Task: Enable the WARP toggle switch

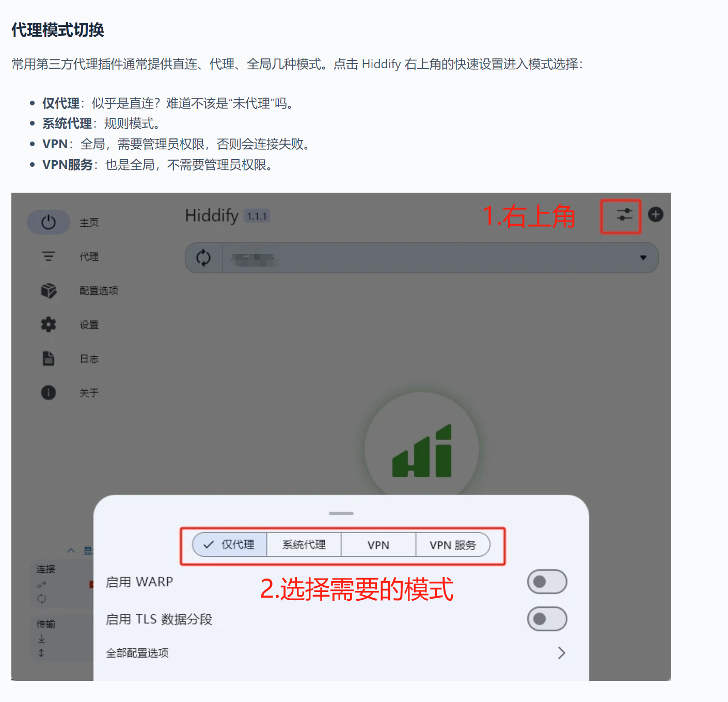Action: 547,582
